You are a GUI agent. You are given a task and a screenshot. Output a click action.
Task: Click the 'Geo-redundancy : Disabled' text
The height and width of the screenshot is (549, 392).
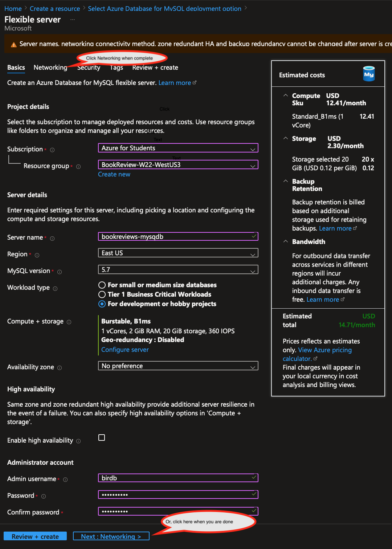(143, 340)
